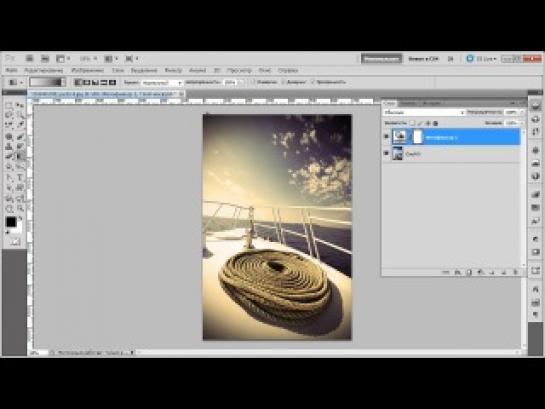Screen dimensions: 545x409
Task: Toggle Quick Mask mode
Action: (15, 242)
